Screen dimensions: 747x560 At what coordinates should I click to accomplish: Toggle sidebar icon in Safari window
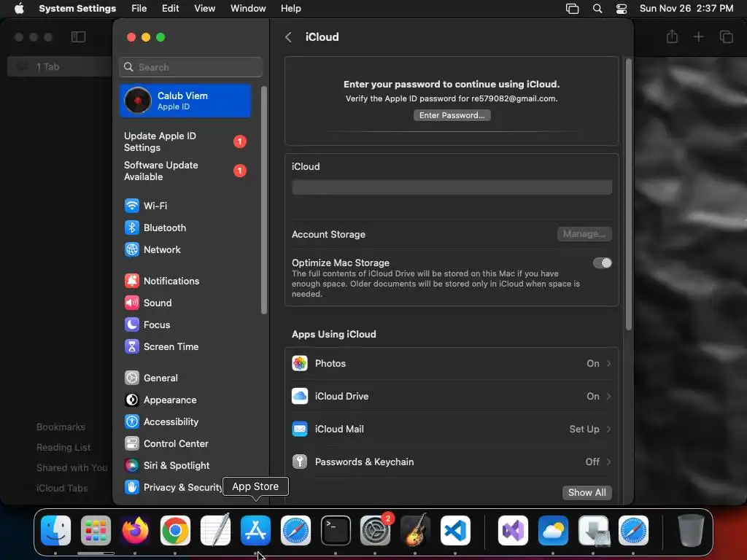tap(78, 36)
